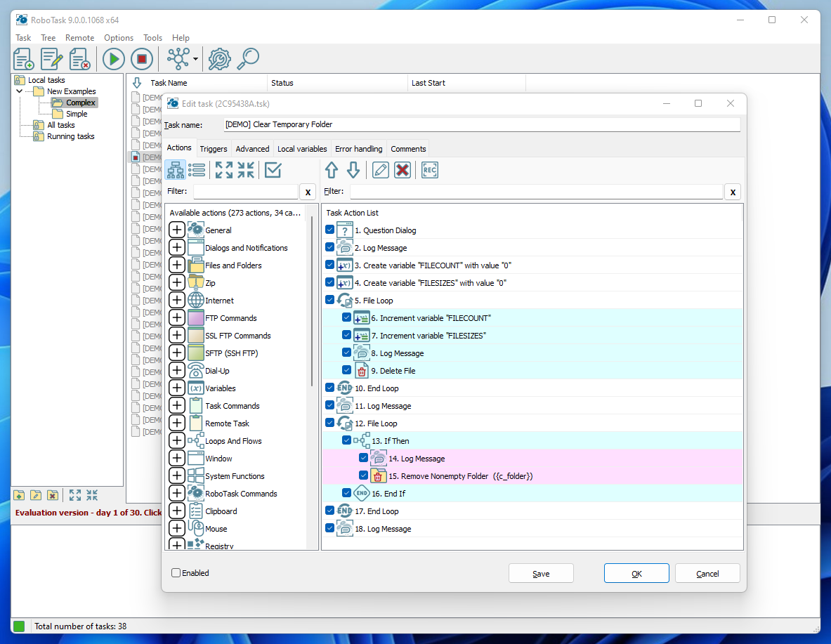The width and height of the screenshot is (831, 644).
Task: Run the selected task with green play button
Action: pos(113,59)
